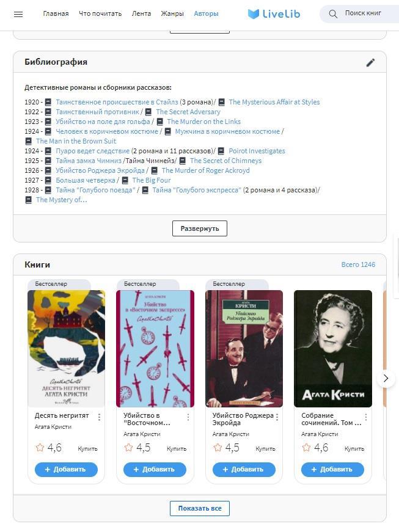The height and width of the screenshot is (532, 399).
Task: Click rating star under Убийство в Восточном
Action: pyautogui.click(x=128, y=448)
